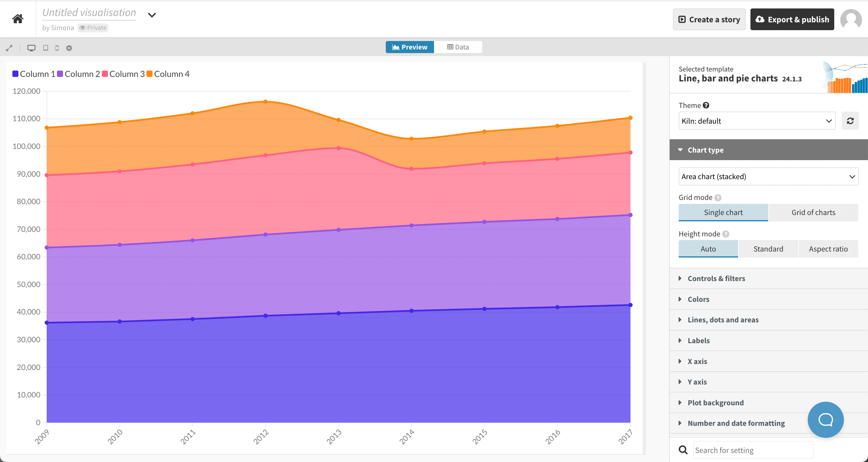Viewport: 868px width, 462px height.
Task: Set height mode to Standard
Action: click(768, 249)
